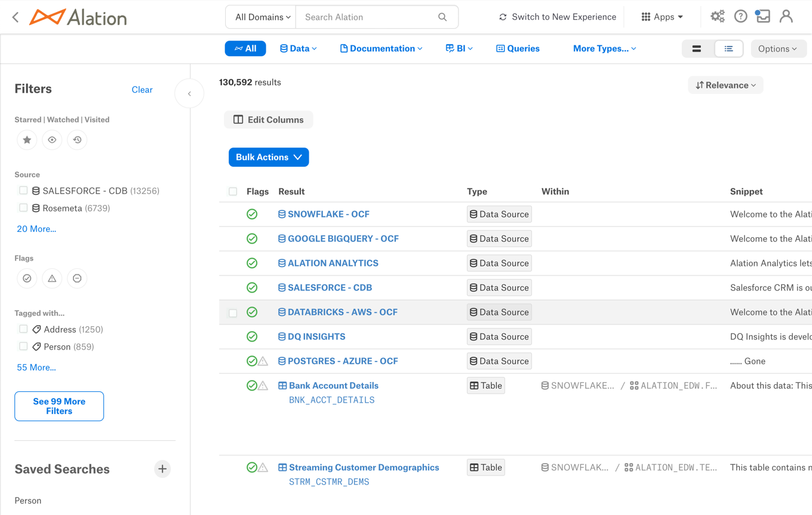
Task: Switch to the list table view
Action: pos(728,49)
